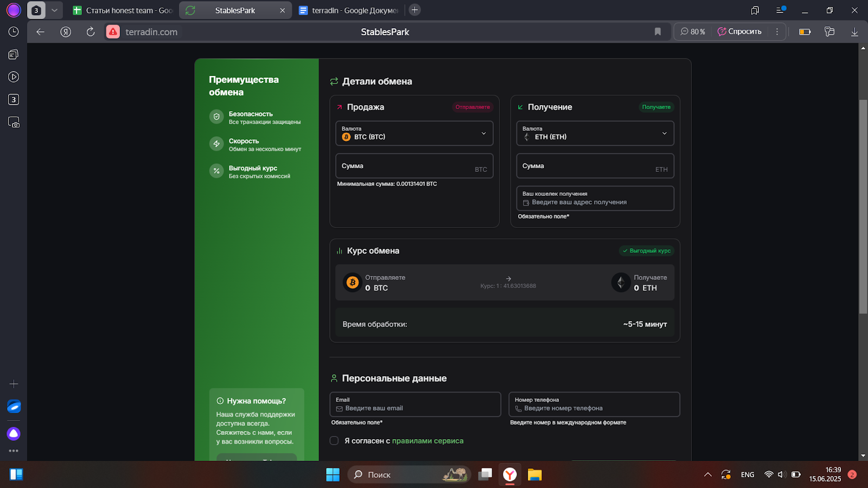Screen dimensions: 868x488
Task: Click the 'Скорость' advantage item
Action: [255, 145]
